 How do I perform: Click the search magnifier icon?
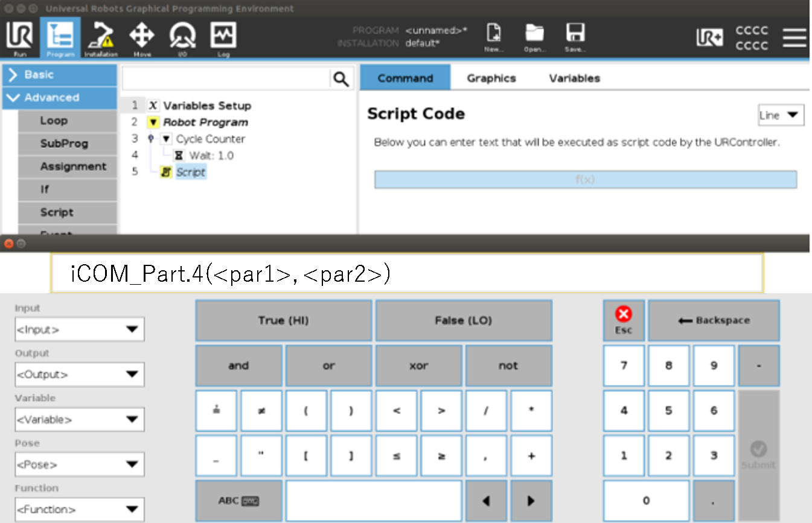341,79
